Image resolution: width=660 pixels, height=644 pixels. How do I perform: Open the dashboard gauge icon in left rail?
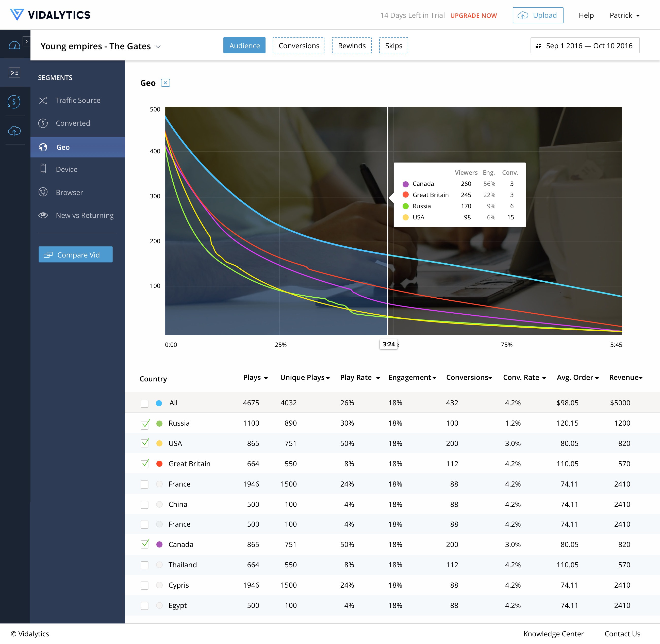(14, 45)
